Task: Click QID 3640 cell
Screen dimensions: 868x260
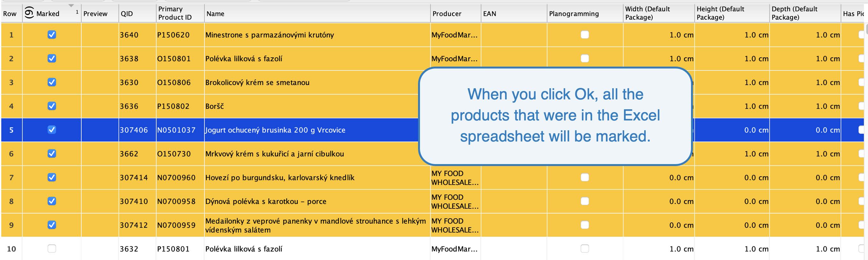Action: pyautogui.click(x=137, y=35)
